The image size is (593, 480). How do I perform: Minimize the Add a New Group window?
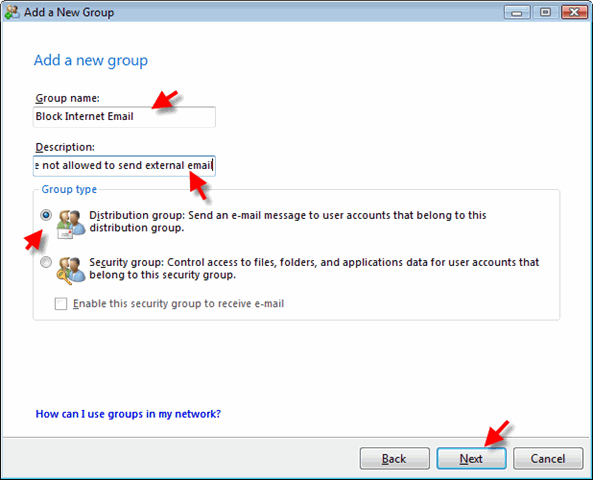click(517, 12)
